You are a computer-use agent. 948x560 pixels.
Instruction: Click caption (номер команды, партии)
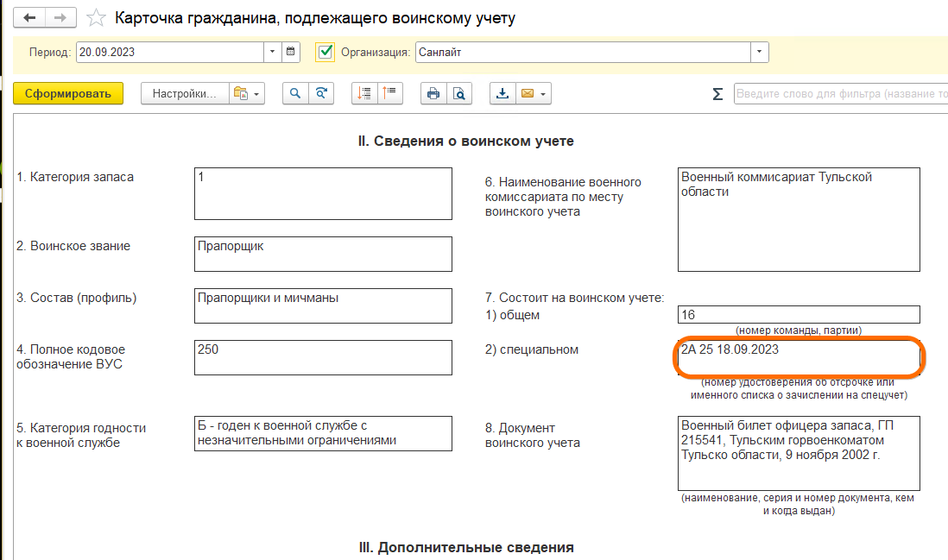[x=799, y=330]
